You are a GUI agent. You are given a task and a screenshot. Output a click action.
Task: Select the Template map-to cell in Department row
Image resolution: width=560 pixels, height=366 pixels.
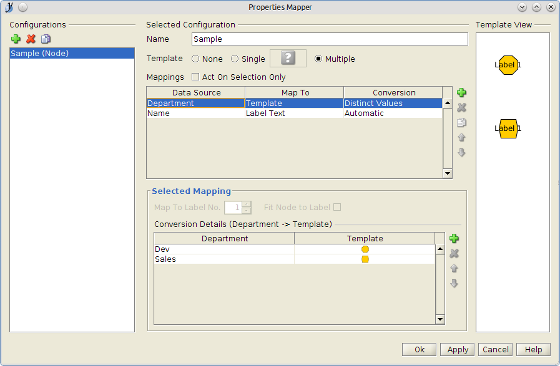(294, 103)
